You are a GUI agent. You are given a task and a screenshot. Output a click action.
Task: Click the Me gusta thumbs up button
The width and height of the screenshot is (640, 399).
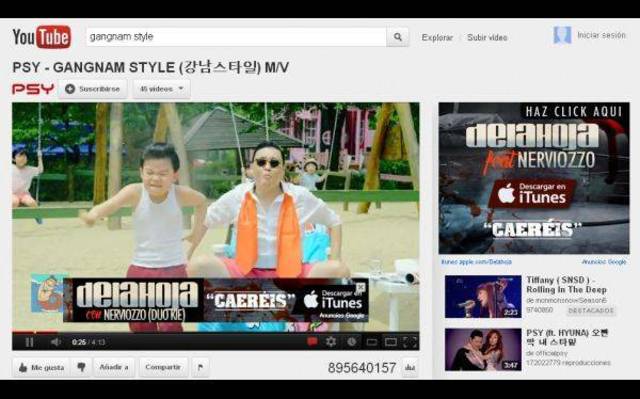point(40,368)
